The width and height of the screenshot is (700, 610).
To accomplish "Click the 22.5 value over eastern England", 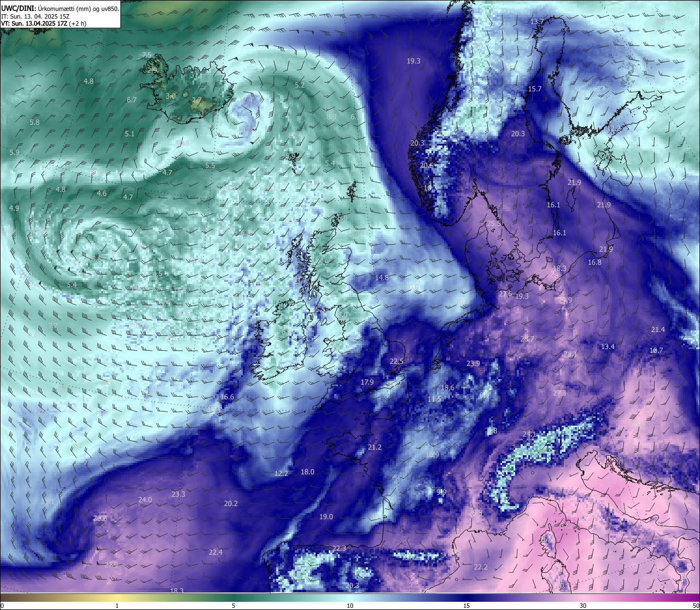I will (x=396, y=362).
